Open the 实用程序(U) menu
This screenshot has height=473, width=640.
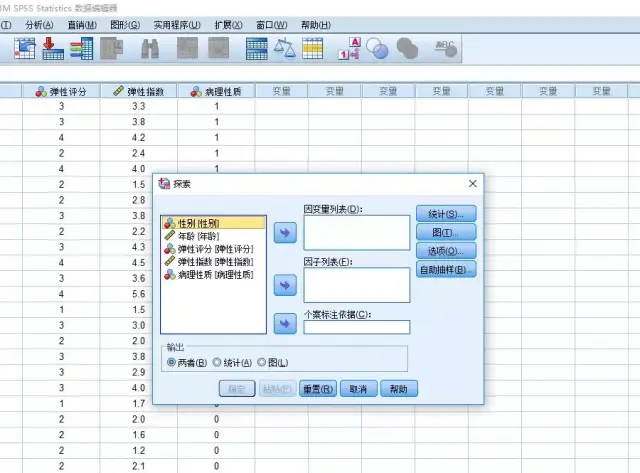pos(177,25)
